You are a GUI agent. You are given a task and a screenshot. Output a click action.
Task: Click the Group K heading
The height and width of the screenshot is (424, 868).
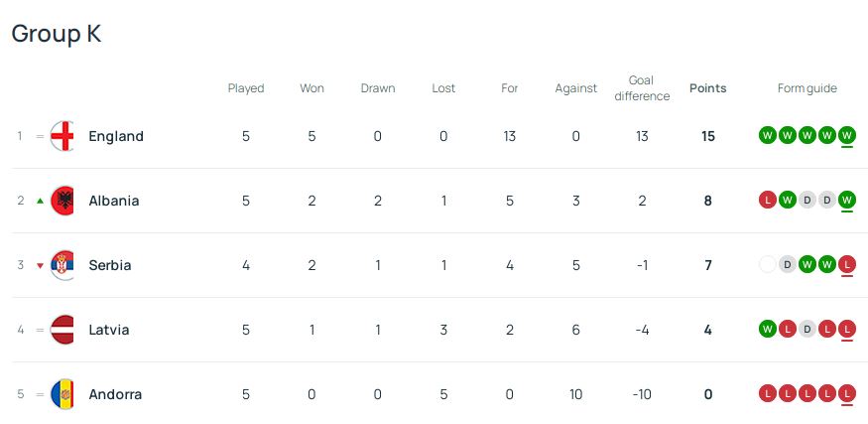[57, 34]
